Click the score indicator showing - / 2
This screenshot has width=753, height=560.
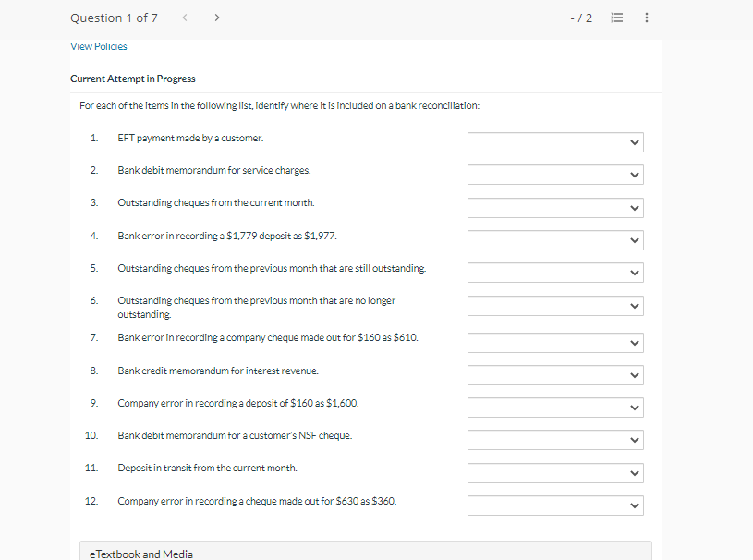581,17
